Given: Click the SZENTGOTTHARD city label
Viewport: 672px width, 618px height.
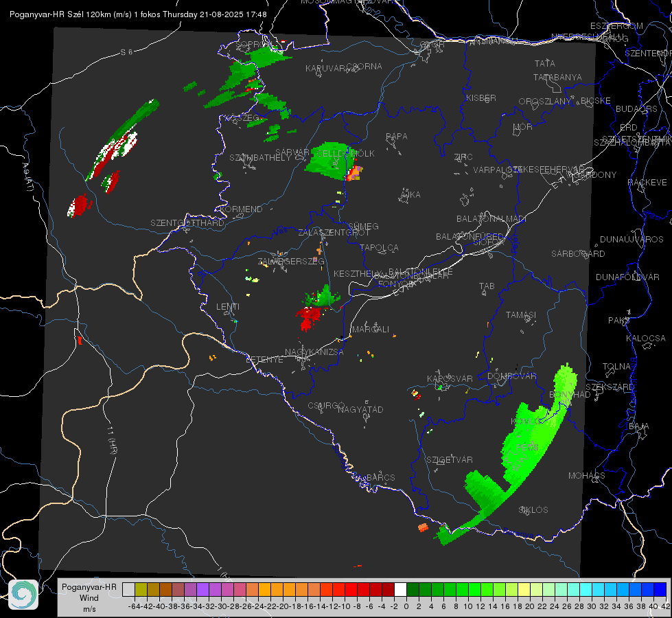Looking at the screenshot, I should [x=187, y=223].
